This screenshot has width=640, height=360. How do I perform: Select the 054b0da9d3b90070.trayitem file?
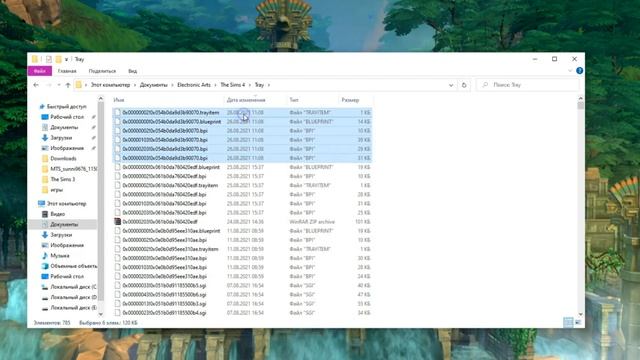click(x=171, y=112)
